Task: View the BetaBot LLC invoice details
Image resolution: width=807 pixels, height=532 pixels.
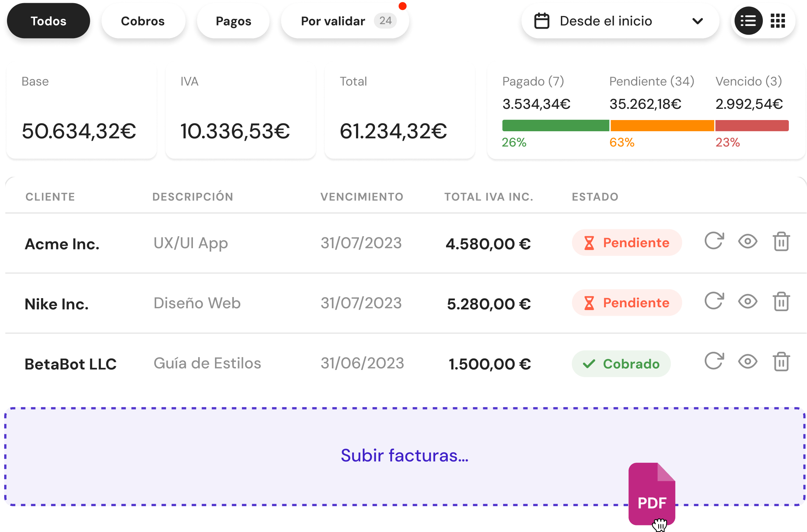Action: (x=748, y=362)
